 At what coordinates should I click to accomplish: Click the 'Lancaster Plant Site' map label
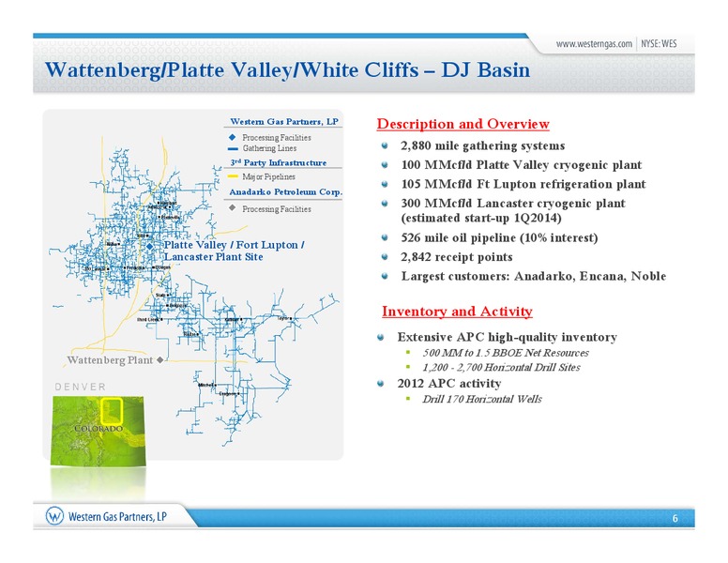[214, 257]
